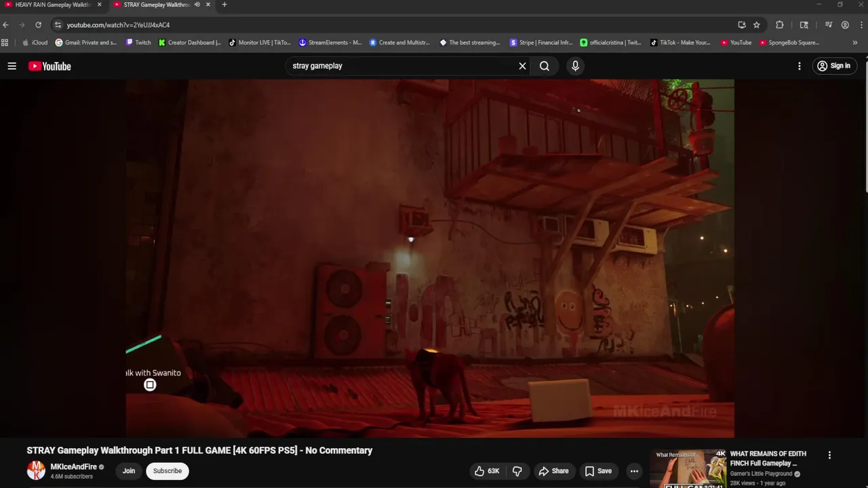Screen dimensions: 868x488
Task: Share the video
Action: pyautogui.click(x=553, y=471)
